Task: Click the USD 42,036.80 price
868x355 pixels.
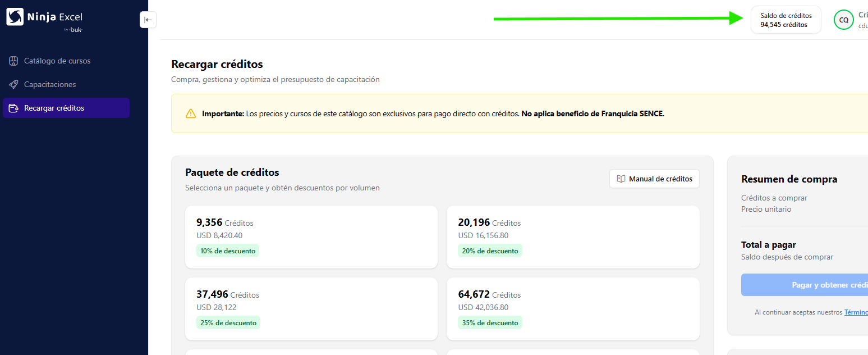Action: coord(483,307)
